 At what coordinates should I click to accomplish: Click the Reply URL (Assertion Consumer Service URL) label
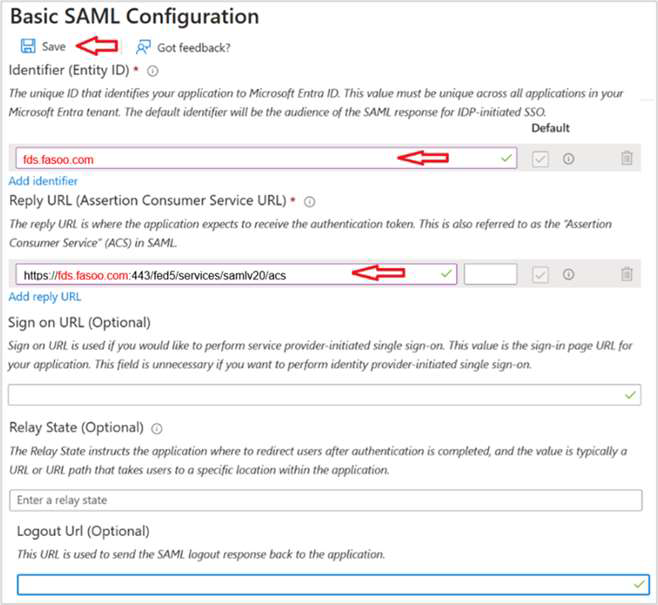148,201
